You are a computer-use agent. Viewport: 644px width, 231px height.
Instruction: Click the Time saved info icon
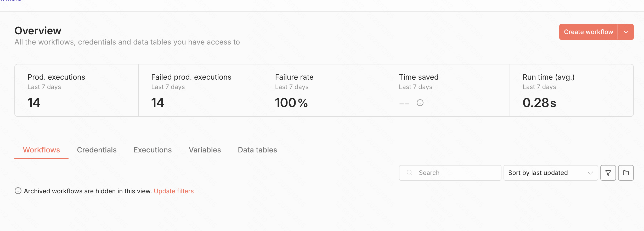pos(420,103)
